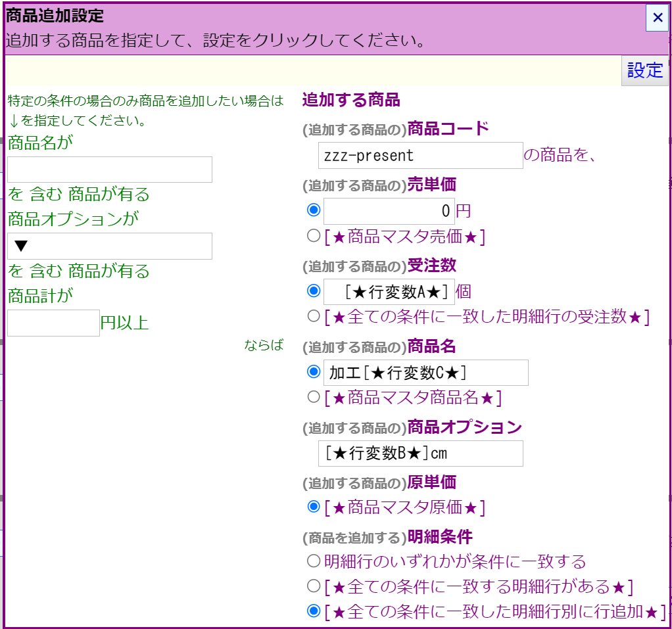The height and width of the screenshot is (629, 672).
Task: Click the 商品コード field containing zzz-present
Action: (x=420, y=156)
